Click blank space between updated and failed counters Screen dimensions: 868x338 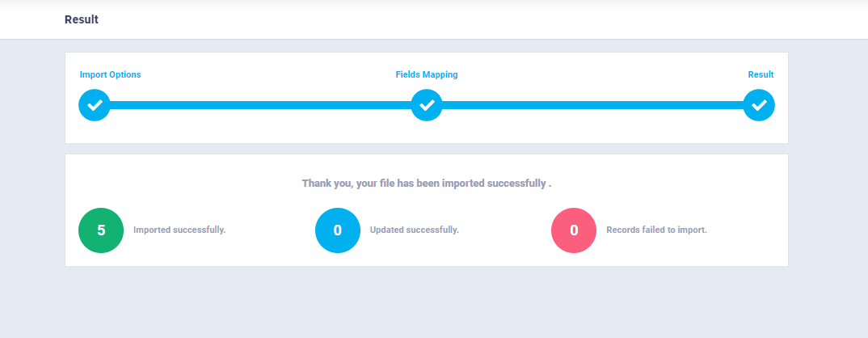(x=505, y=230)
